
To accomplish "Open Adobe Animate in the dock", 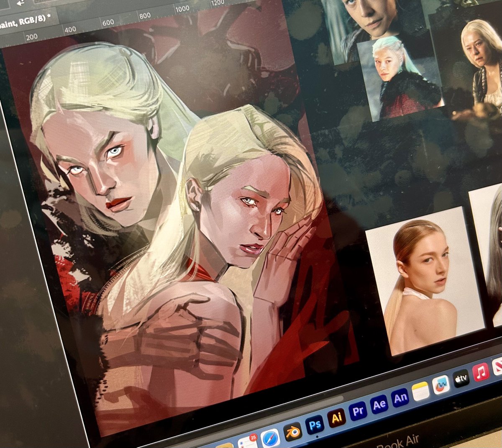I will coord(400,398).
